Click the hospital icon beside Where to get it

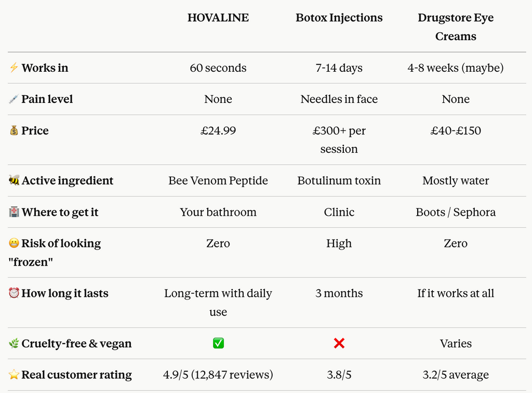click(x=14, y=212)
